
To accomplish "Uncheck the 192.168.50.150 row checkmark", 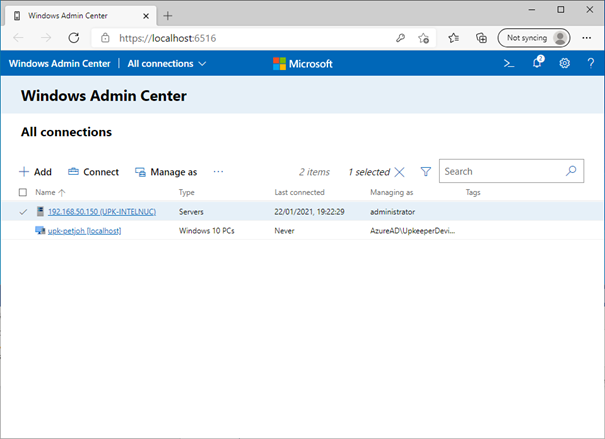I will [23, 212].
